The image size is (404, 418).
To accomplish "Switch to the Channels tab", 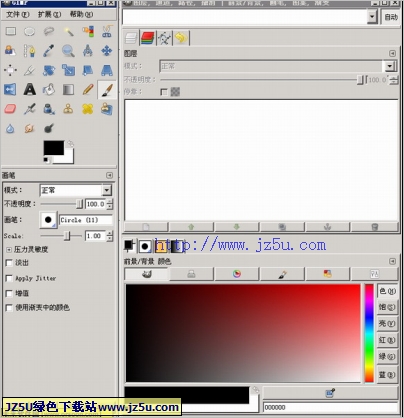I will coord(148,38).
